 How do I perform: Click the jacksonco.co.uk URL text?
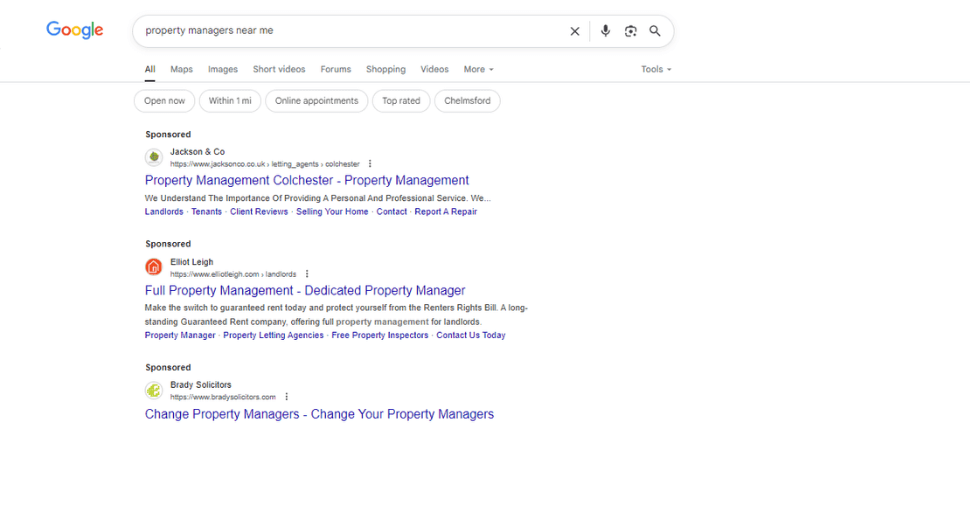(265, 164)
